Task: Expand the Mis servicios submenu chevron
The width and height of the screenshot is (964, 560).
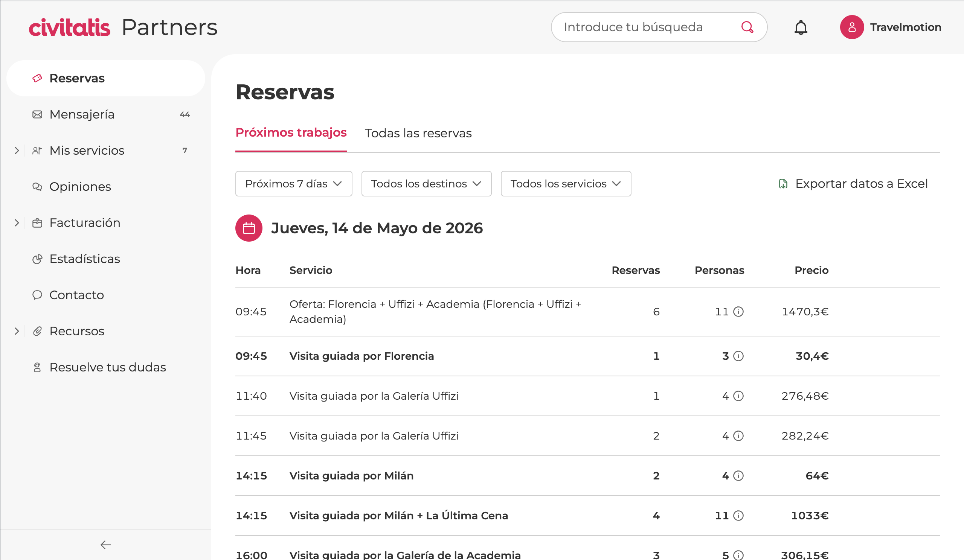Action: [x=17, y=151]
